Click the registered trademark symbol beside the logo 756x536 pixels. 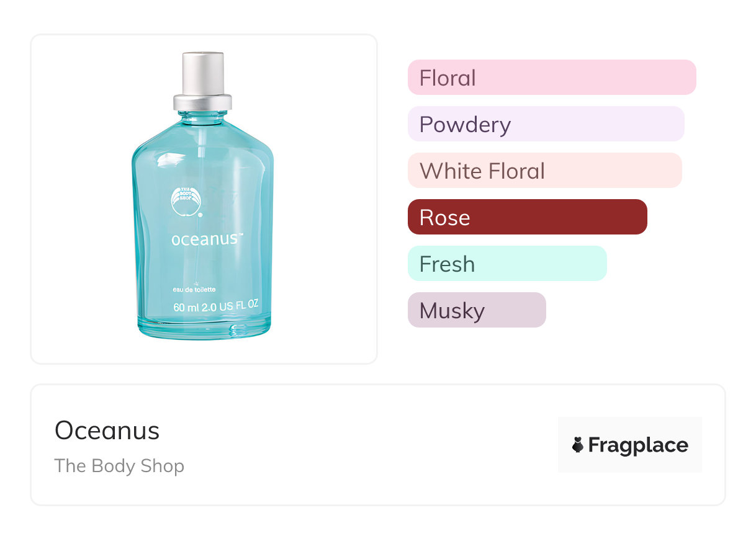(200, 215)
